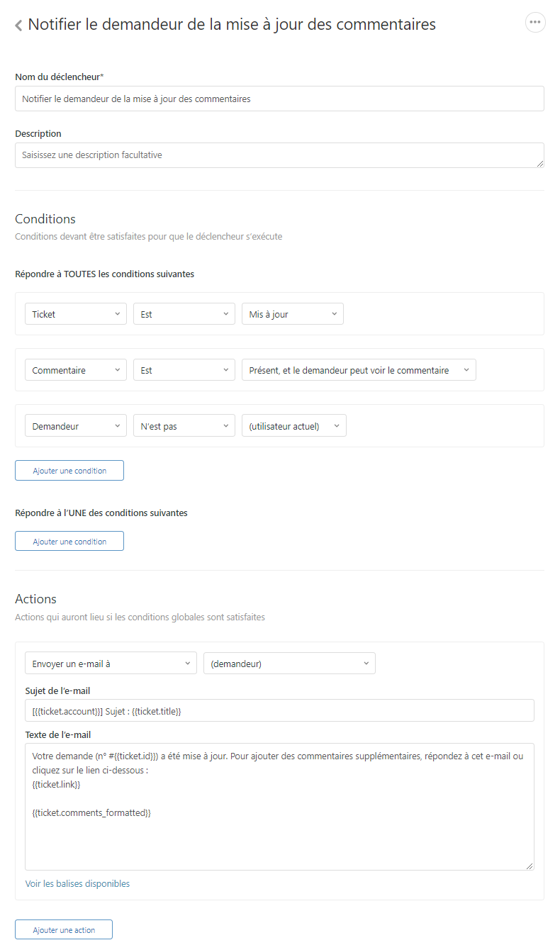Screen dimensions: 560x945
Task: Click the back arrow beside the trigger title
Action: 18,26
